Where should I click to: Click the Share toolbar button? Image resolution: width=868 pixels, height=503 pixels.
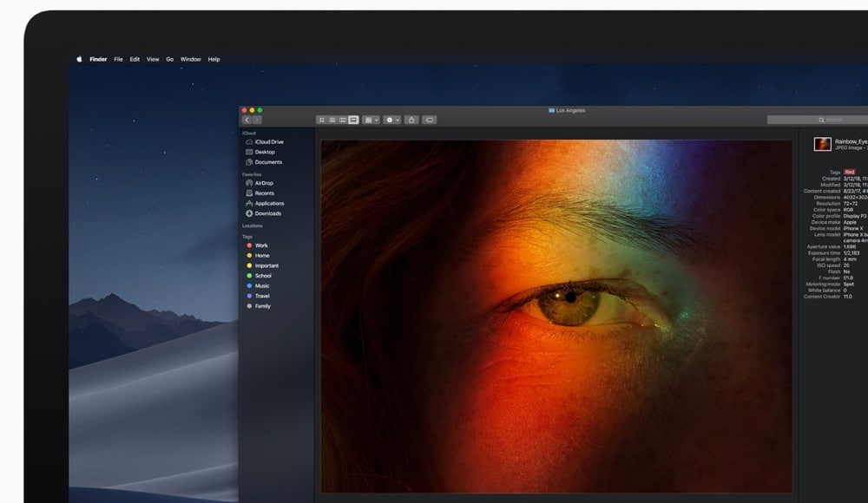tap(411, 120)
